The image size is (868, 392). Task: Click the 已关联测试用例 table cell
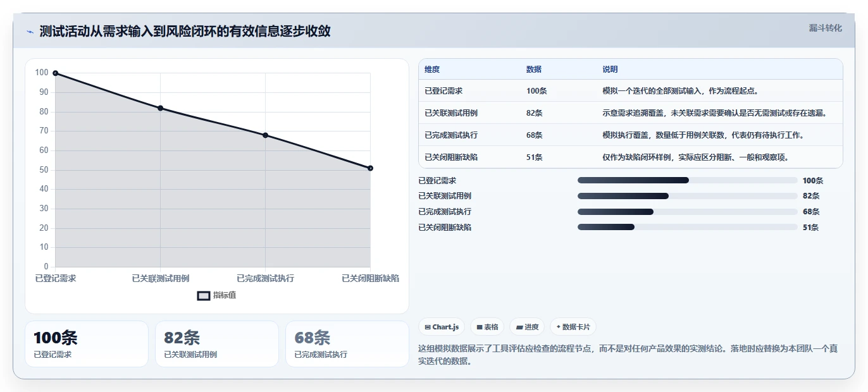tap(451, 113)
